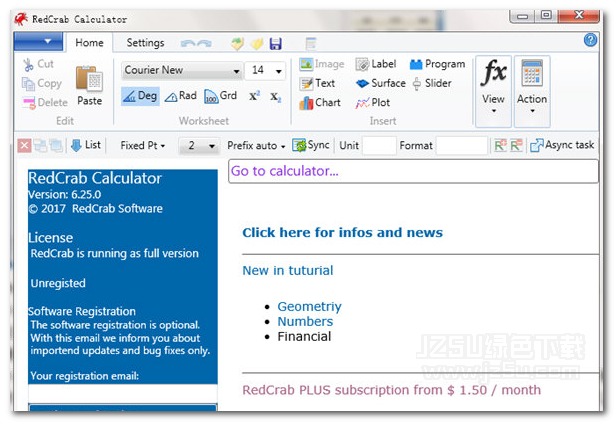Click the RedCrab PLUS subscription link
The image size is (614, 422).
click(392, 390)
